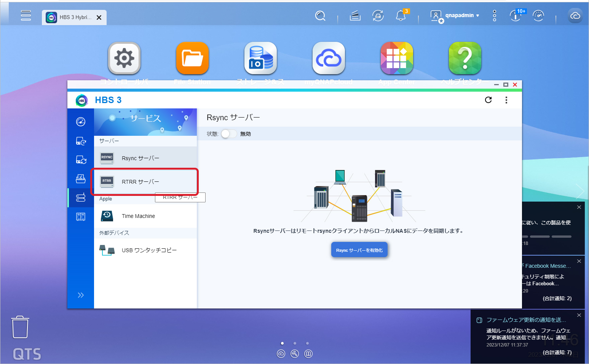The width and height of the screenshot is (589, 364).
Task: Open the File Station folder desktop icon
Action: click(192, 58)
